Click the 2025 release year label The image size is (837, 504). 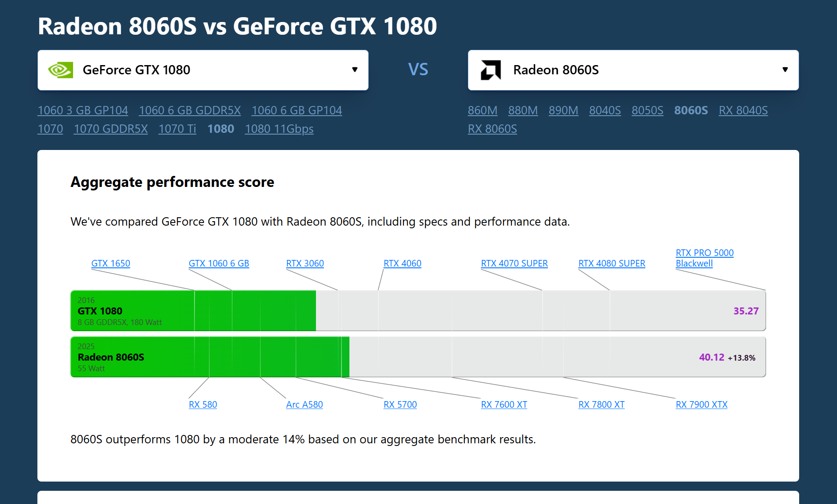[86, 347]
